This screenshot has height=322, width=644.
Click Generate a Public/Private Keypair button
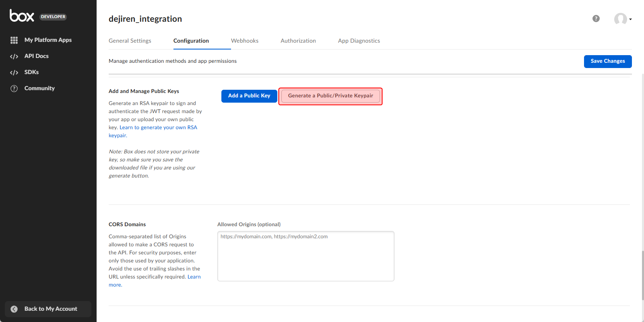[x=330, y=96]
